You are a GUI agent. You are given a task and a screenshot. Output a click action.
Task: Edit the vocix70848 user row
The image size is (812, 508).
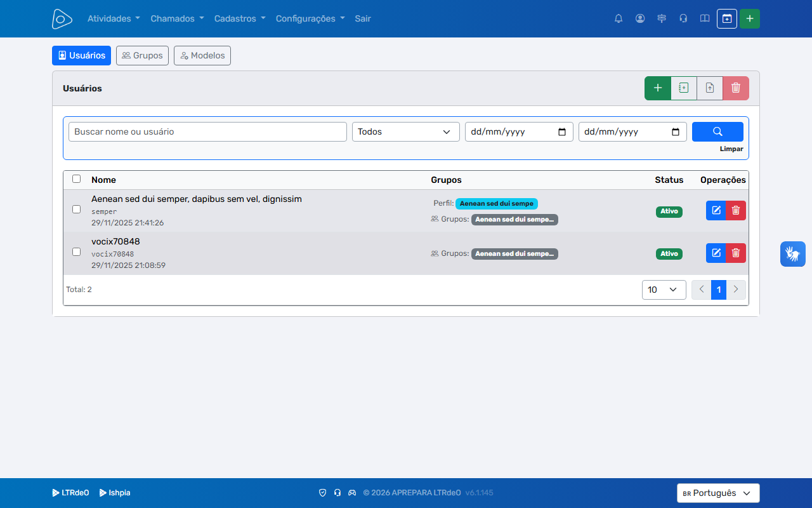[716, 253]
